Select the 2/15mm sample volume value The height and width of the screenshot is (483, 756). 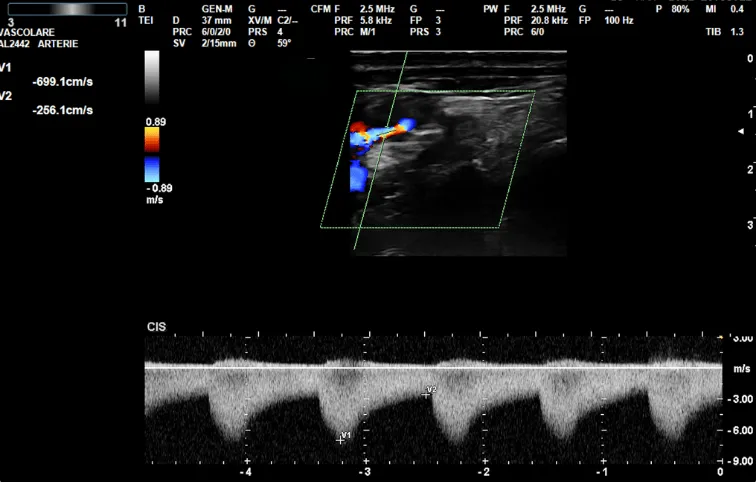tap(219, 43)
